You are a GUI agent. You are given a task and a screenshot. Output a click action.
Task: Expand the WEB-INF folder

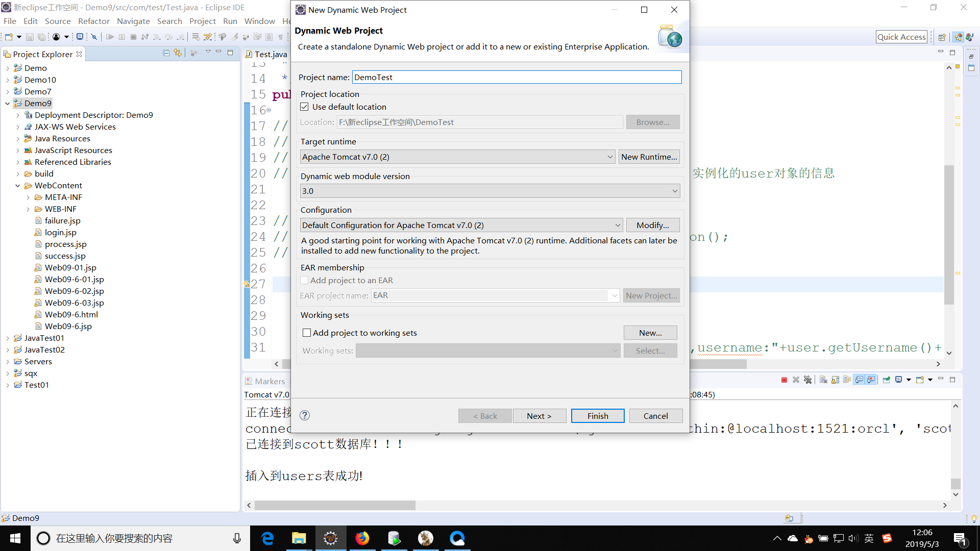click(x=28, y=209)
